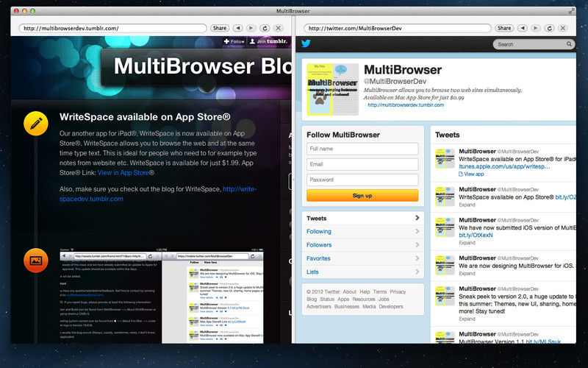The height and width of the screenshot is (368, 588).
Task: Click the right pane URL address bar
Action: click(x=397, y=28)
